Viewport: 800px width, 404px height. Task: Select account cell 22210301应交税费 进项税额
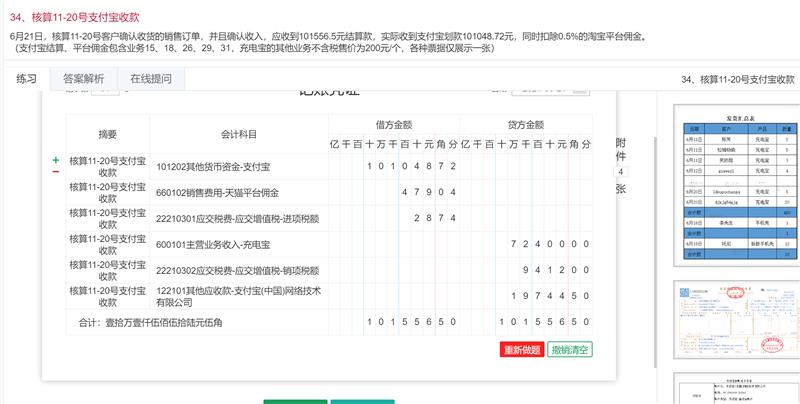tap(235, 218)
